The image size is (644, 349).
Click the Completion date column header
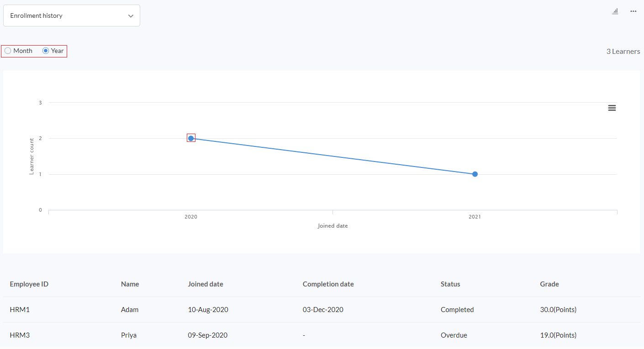328,284
